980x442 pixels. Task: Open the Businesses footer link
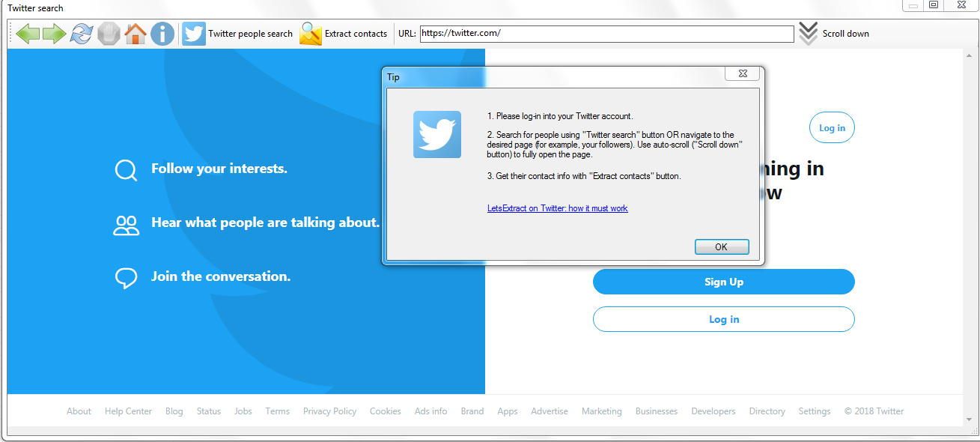657,411
